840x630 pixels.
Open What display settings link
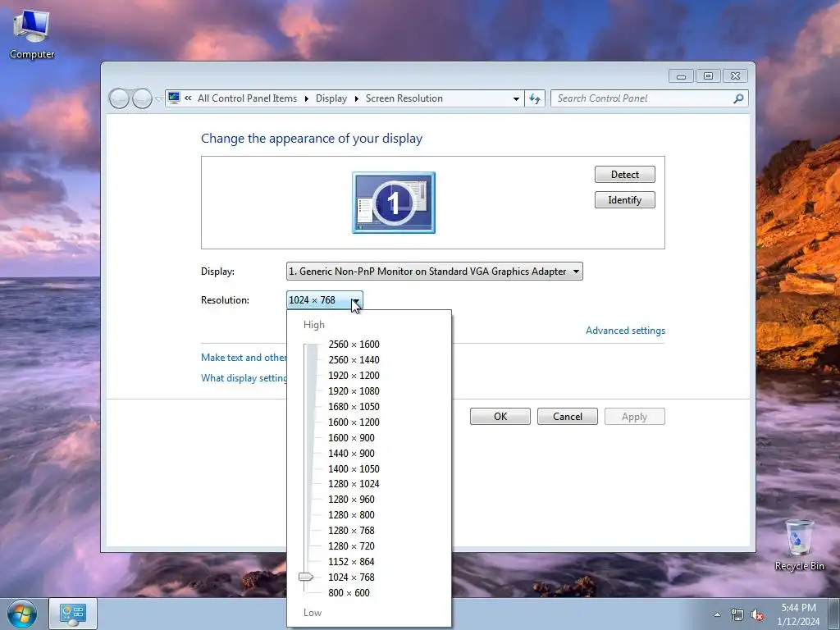coord(244,377)
